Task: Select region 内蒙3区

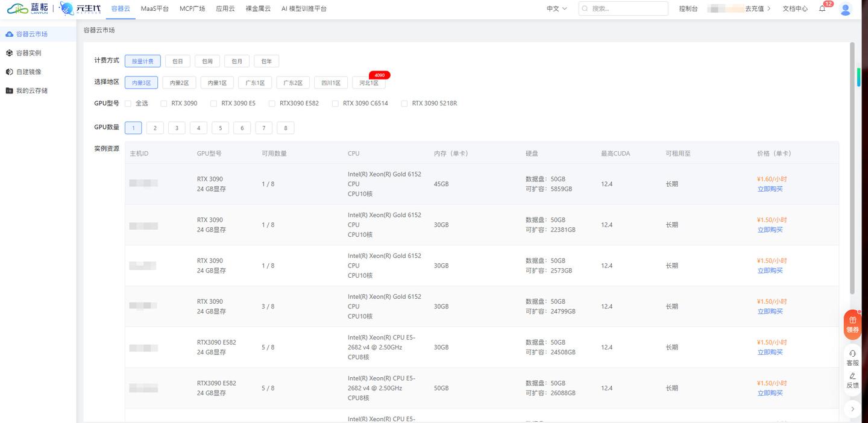Action: pyautogui.click(x=141, y=83)
